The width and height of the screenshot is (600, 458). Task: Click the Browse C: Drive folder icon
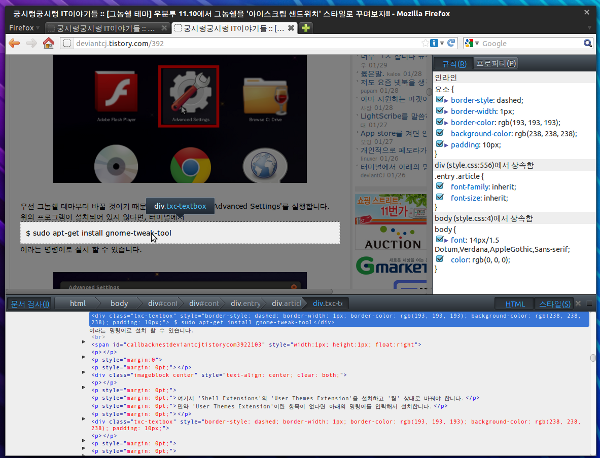[x=265, y=98]
